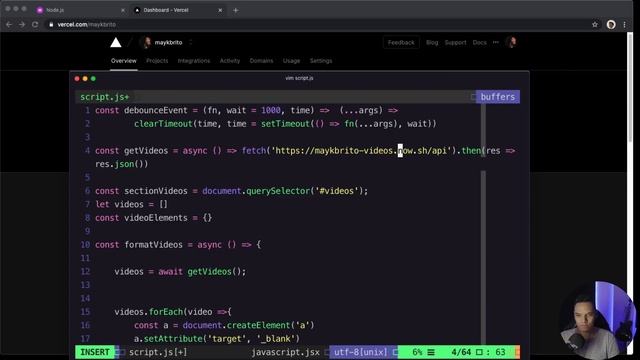Click the 'vim script.js' window title

tap(299, 78)
